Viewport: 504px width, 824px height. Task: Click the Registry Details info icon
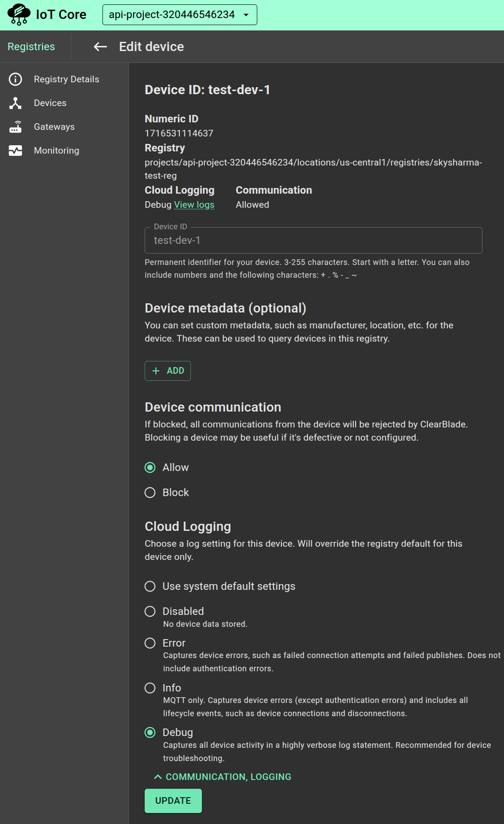(15, 79)
